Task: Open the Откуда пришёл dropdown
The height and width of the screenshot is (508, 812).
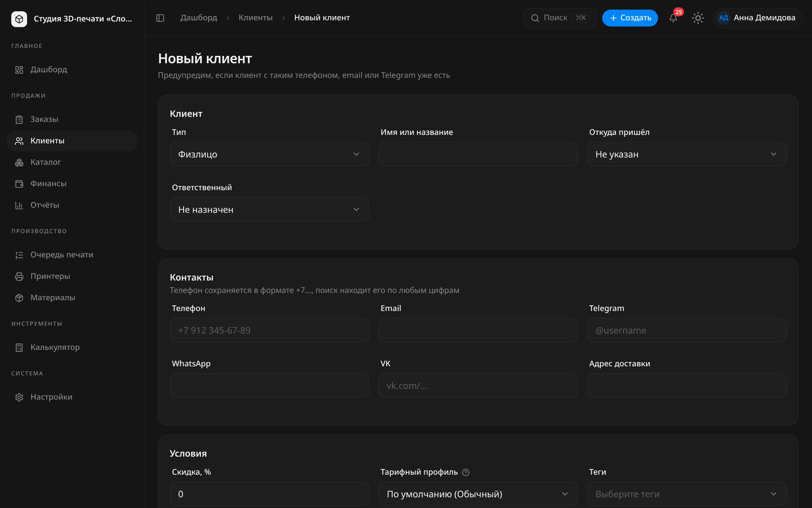Action: coord(687,154)
